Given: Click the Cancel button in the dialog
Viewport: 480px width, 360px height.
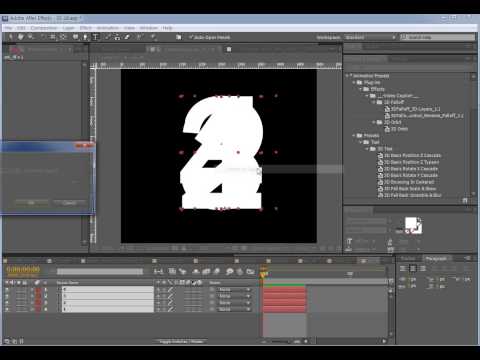Looking at the screenshot, I should (69, 203).
